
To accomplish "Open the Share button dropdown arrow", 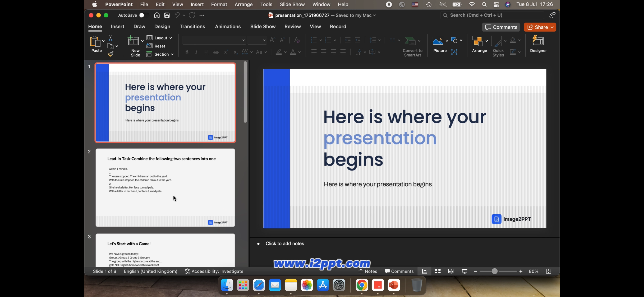I will [x=552, y=27].
